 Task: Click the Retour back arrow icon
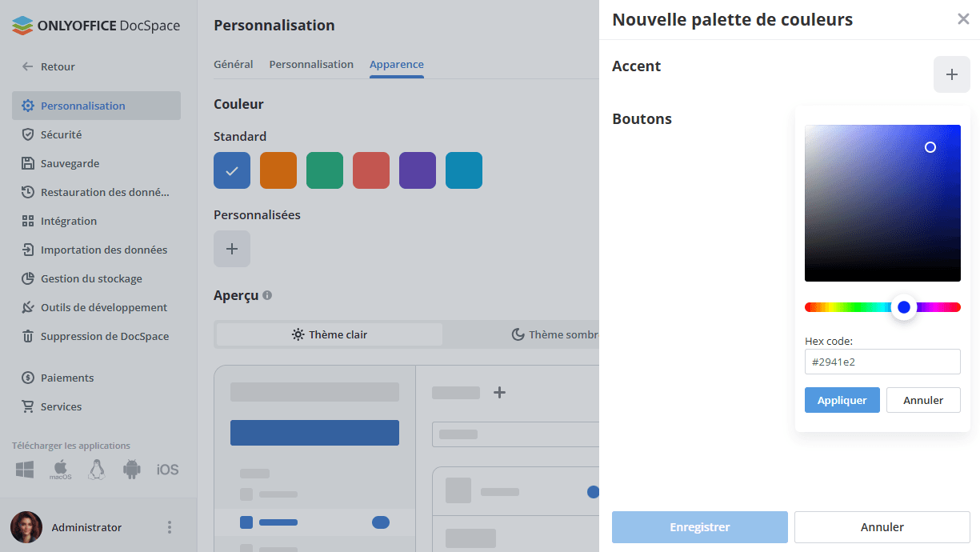pyautogui.click(x=28, y=67)
